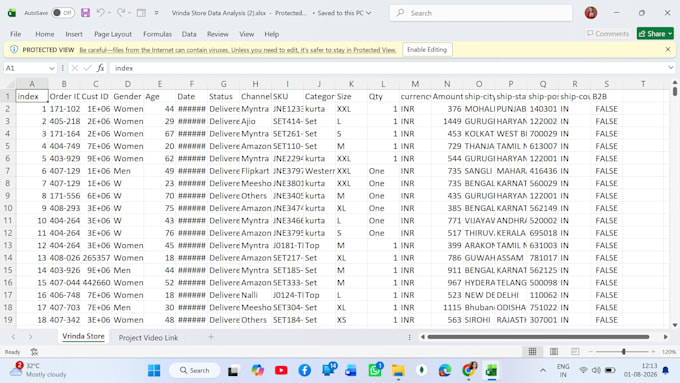Expand the Name Box dropdown arrow
This screenshot has width=680, height=383.
(x=52, y=68)
